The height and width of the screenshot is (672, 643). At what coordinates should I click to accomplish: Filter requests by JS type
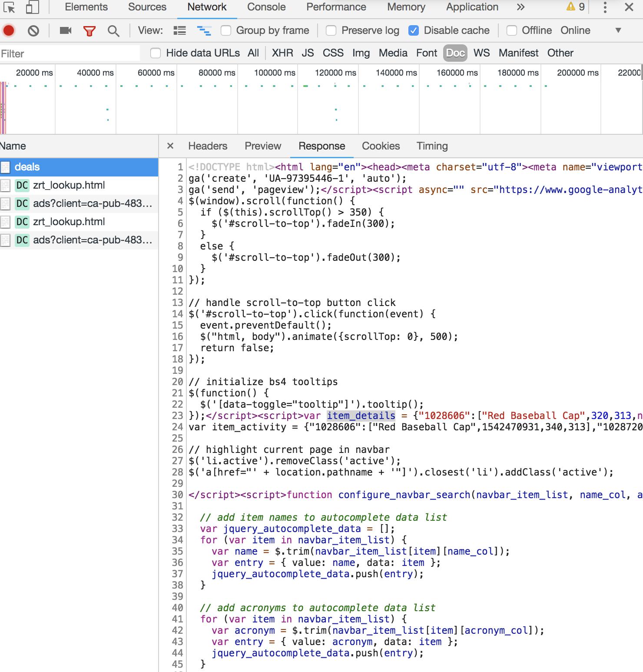click(308, 53)
